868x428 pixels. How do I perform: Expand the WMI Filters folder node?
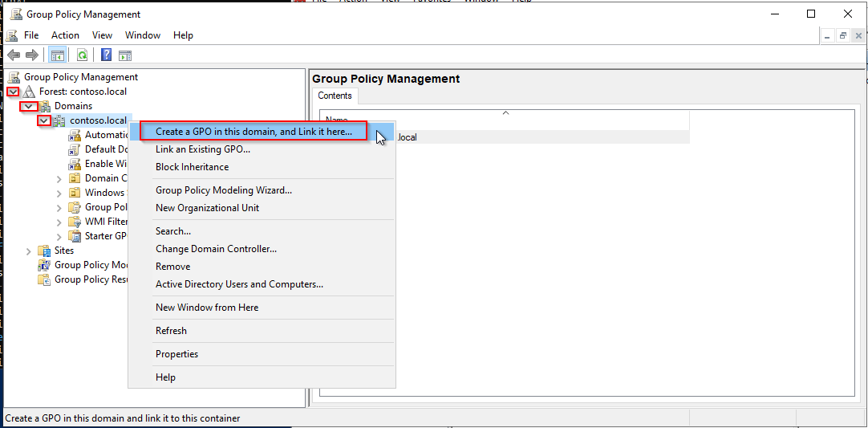point(59,222)
